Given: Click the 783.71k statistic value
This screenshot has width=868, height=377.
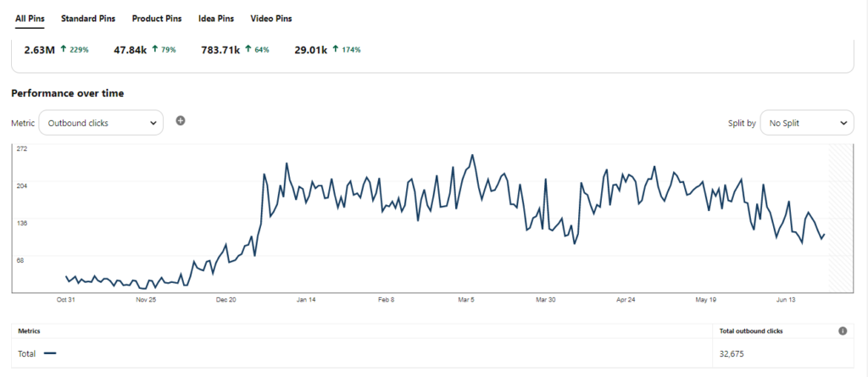Looking at the screenshot, I should tap(220, 50).
